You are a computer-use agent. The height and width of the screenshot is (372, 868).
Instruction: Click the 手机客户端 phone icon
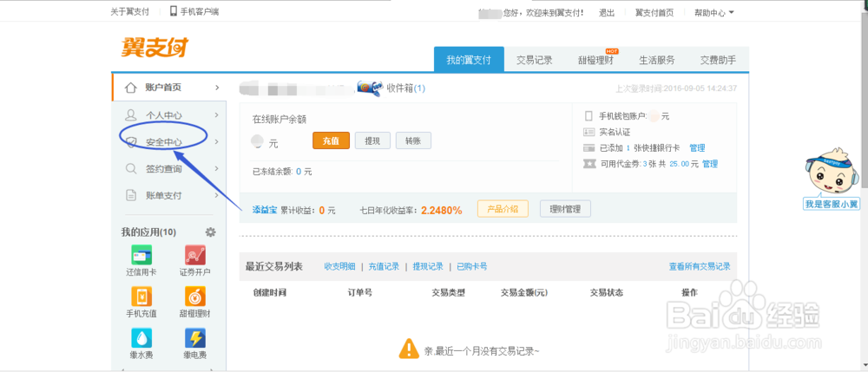tap(174, 11)
